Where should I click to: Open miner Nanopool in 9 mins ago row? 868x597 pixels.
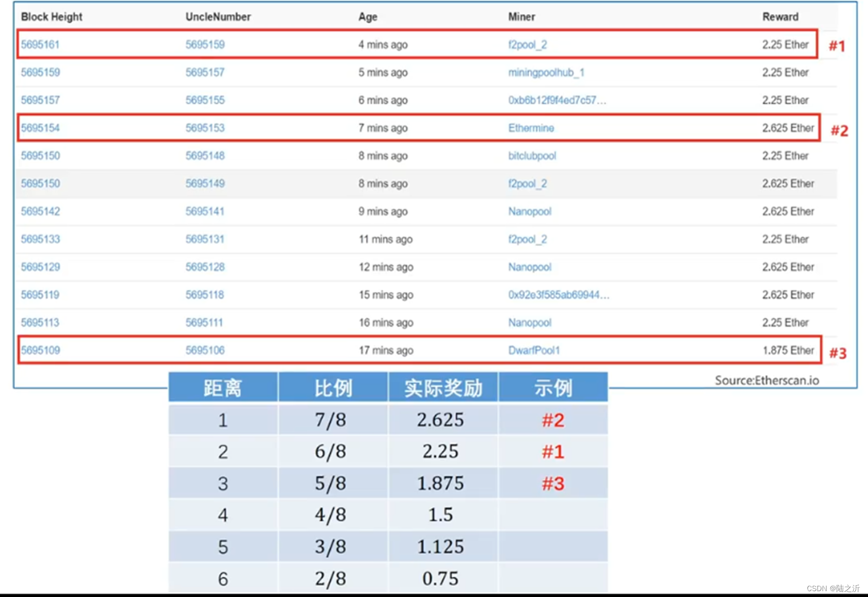tap(530, 211)
